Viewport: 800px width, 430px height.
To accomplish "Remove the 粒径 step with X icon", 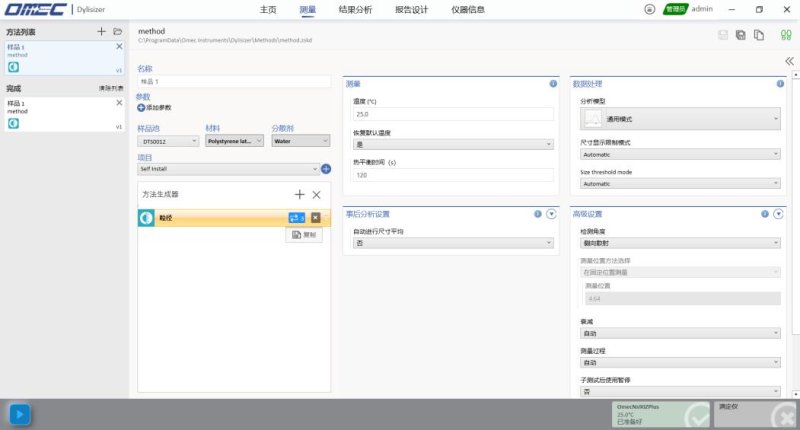I will (316, 217).
